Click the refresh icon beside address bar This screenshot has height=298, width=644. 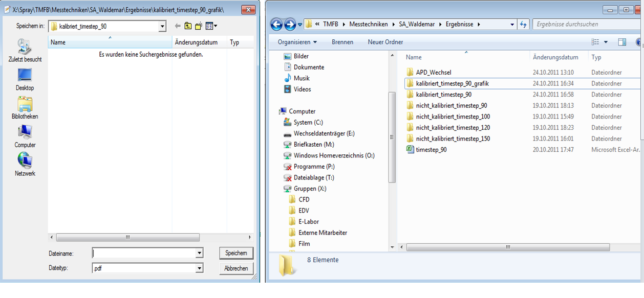coord(523,24)
